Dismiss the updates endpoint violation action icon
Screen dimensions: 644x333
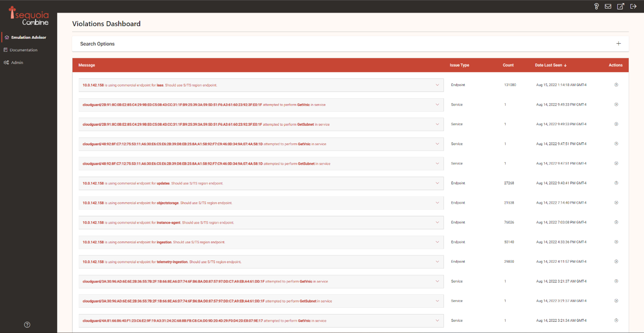coord(616,183)
